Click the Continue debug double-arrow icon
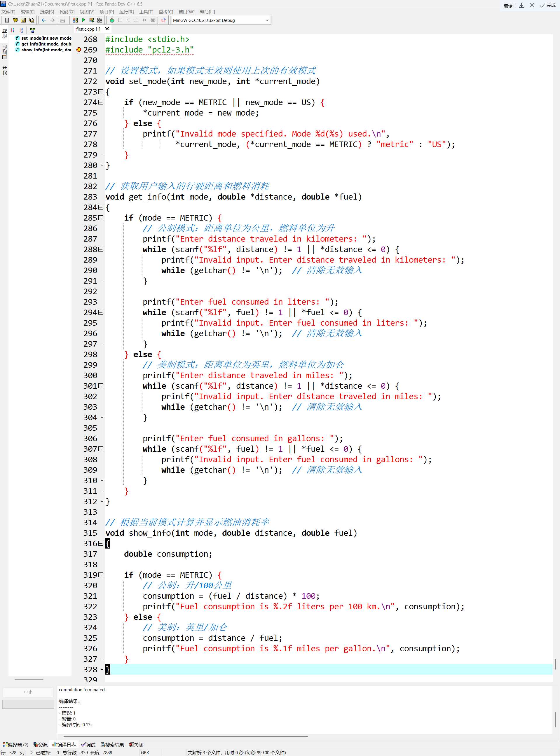The height and width of the screenshot is (756, 560). (x=145, y=20)
